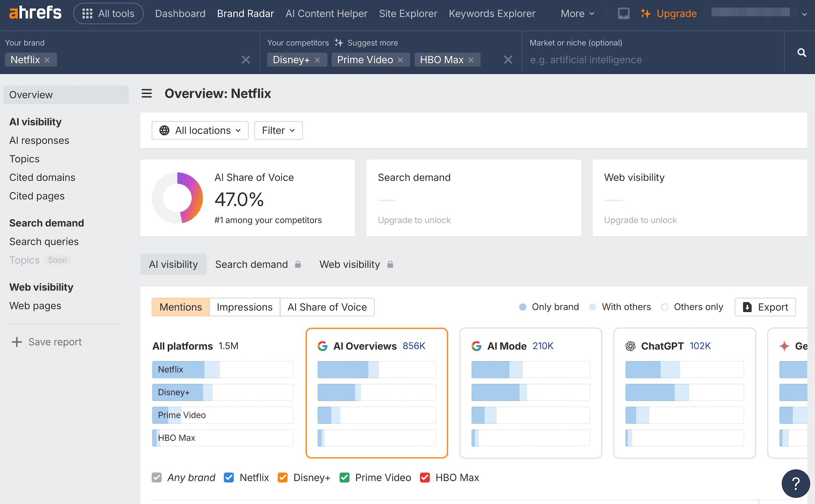Toggle the Disney+ checkbox
The image size is (815, 504).
(283, 478)
